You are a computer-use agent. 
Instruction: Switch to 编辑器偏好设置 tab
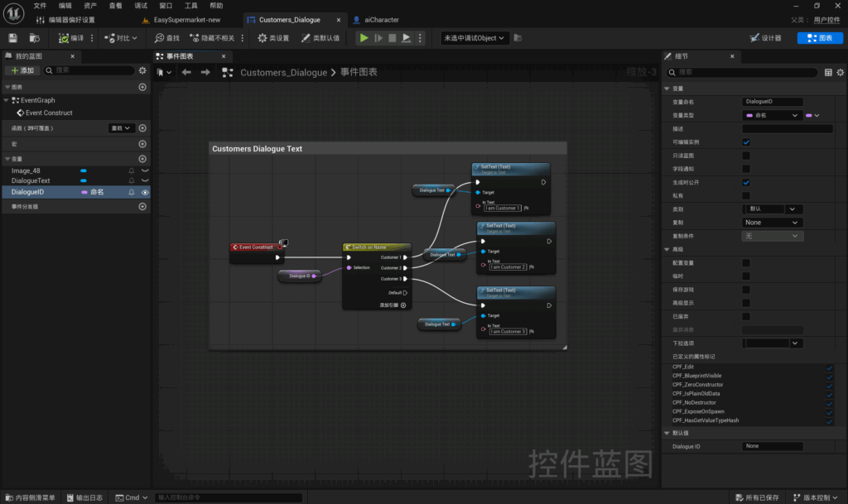point(65,20)
